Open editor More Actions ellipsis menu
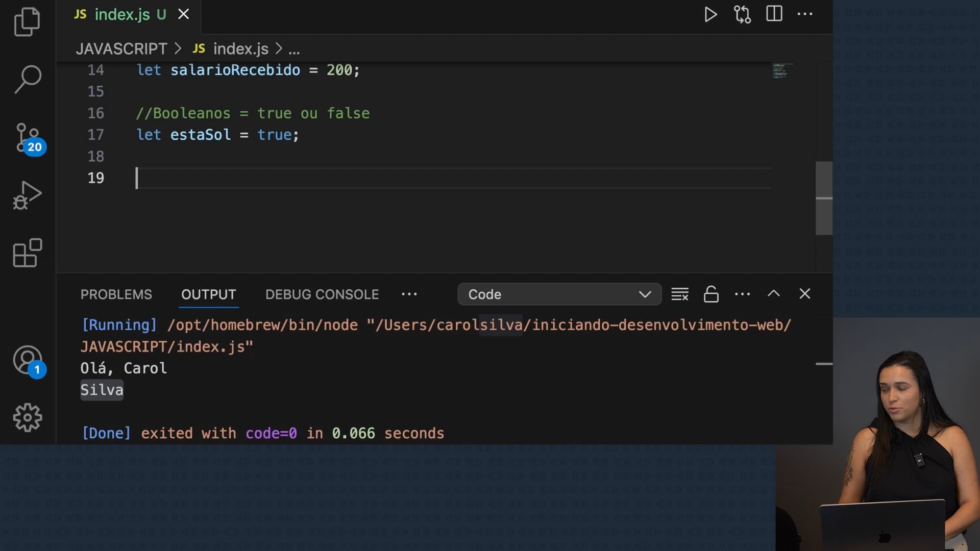 (805, 14)
